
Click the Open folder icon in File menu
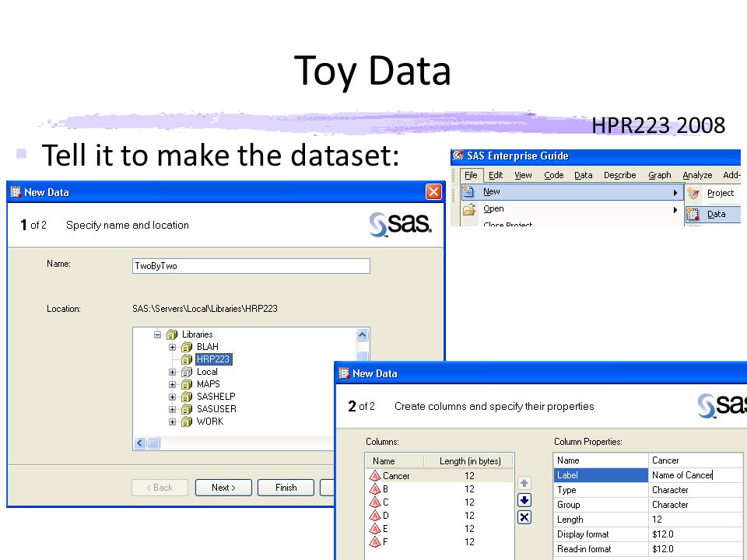coord(469,209)
